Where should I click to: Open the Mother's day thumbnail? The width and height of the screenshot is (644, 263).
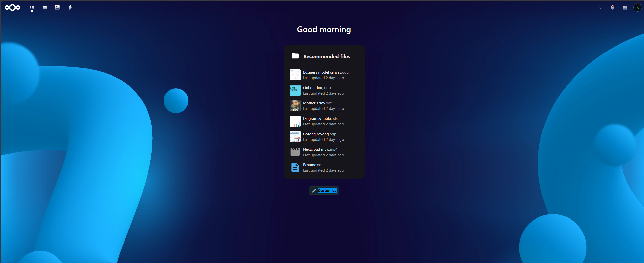(x=295, y=106)
